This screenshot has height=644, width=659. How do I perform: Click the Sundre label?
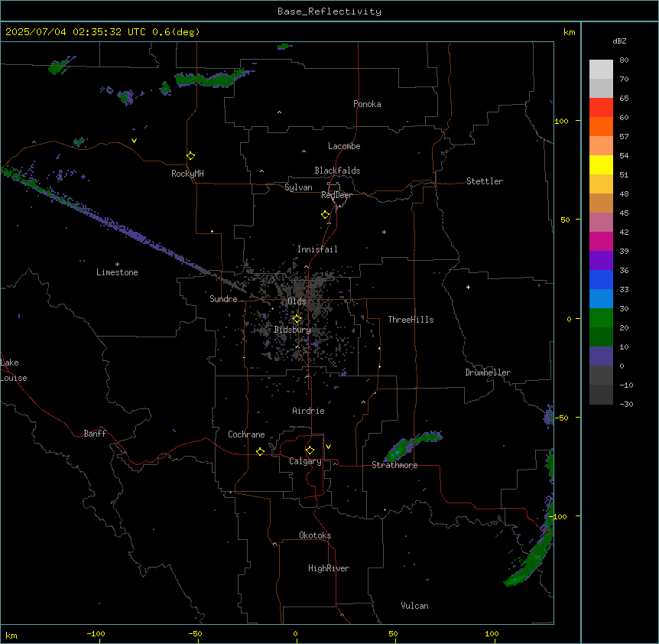tap(223, 299)
